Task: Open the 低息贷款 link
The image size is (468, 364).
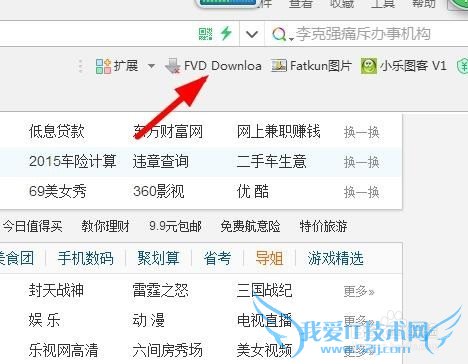Action: pos(57,131)
